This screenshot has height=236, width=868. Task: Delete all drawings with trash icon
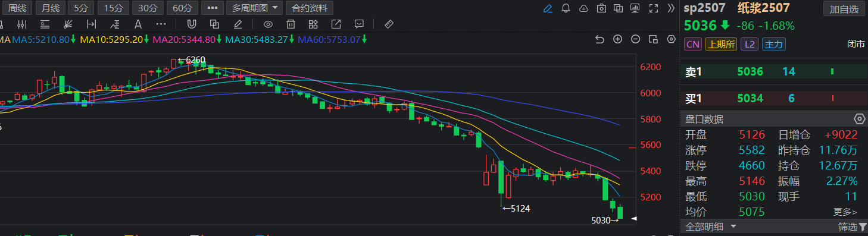tap(291, 24)
